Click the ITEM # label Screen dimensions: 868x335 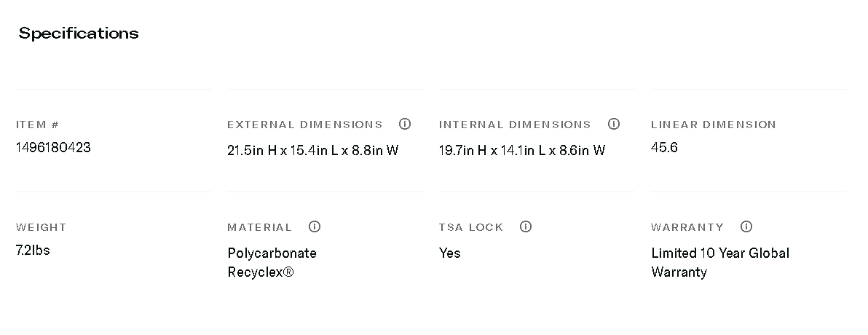[37, 125]
